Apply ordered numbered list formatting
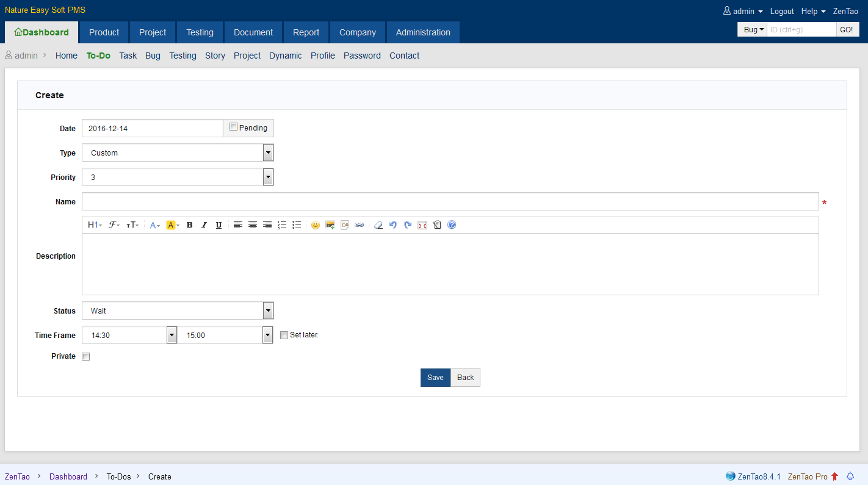 (282, 225)
